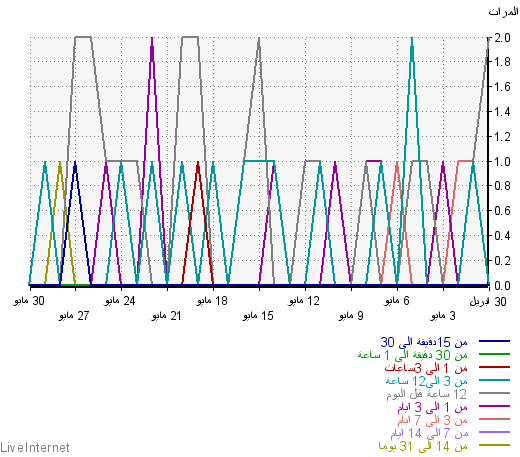Screen dimensions: 520x457
Task: Click the y-axis value 1.8
Action: pos(502,62)
